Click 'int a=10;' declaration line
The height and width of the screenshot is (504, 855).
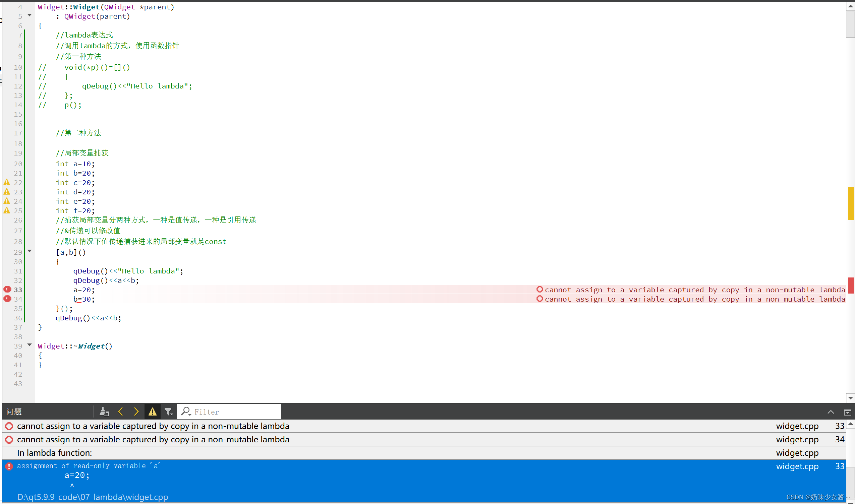(75, 164)
